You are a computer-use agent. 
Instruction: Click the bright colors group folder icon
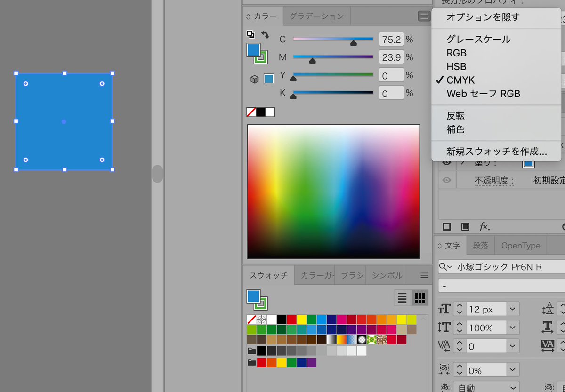251,363
